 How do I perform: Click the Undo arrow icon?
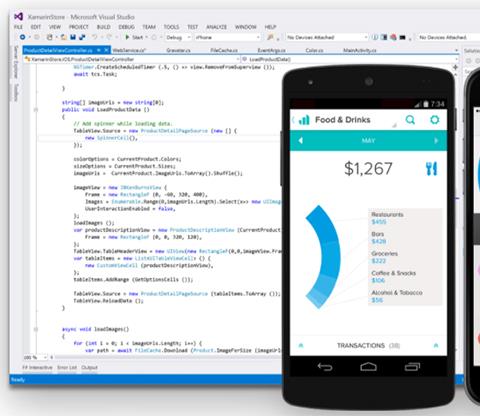(94, 37)
